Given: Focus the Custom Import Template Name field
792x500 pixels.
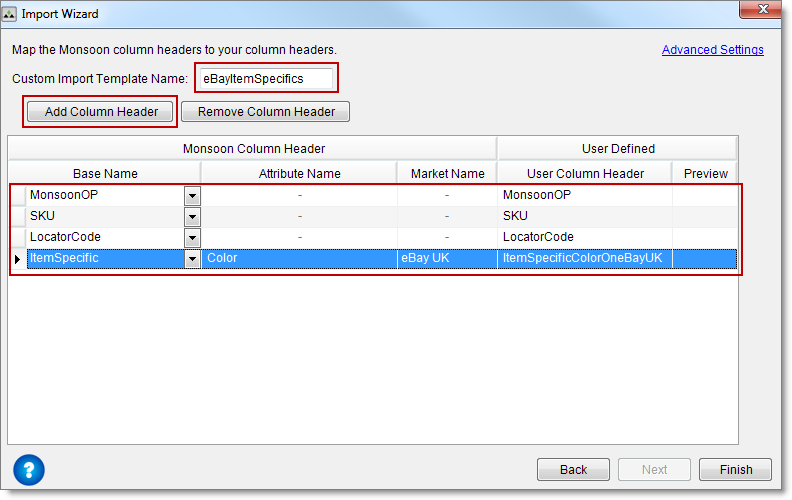Looking at the screenshot, I should coord(266,78).
